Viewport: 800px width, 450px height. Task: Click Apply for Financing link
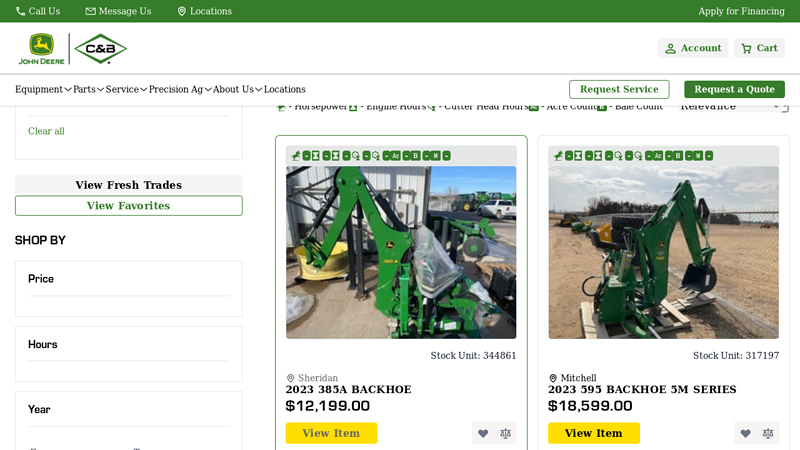[741, 11]
